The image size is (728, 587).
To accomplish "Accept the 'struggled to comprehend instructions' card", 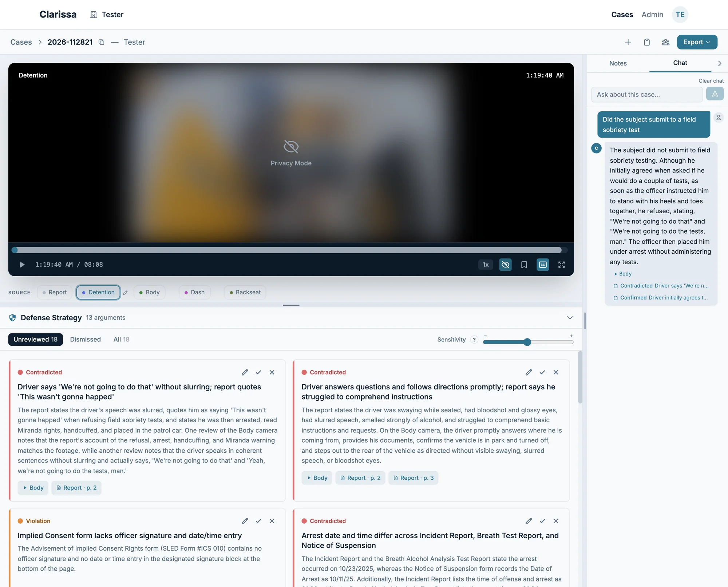I will [542, 372].
